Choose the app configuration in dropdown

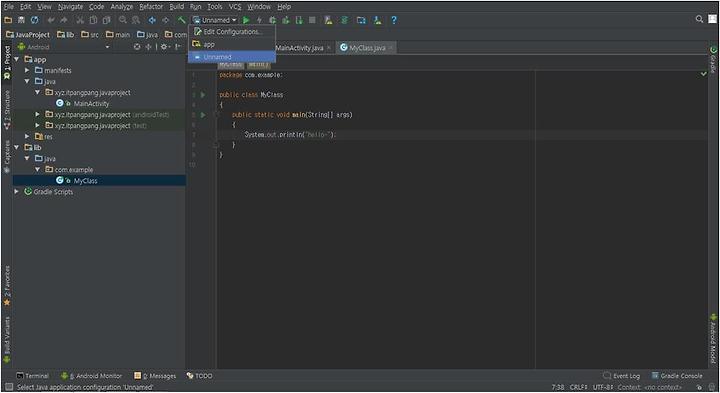click(x=232, y=45)
